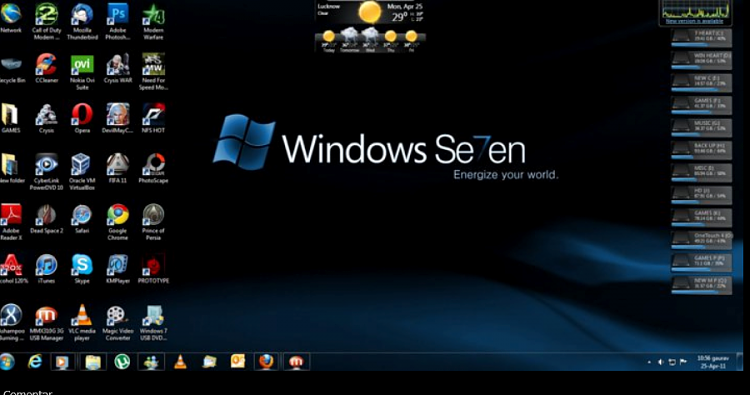Open Outlook from the taskbar
This screenshot has height=395, width=750.
click(238, 362)
